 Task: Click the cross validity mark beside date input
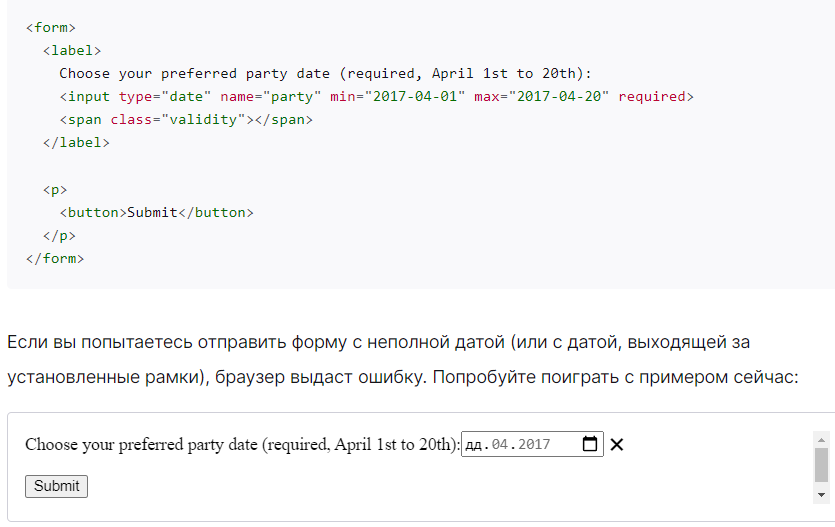[x=617, y=444]
